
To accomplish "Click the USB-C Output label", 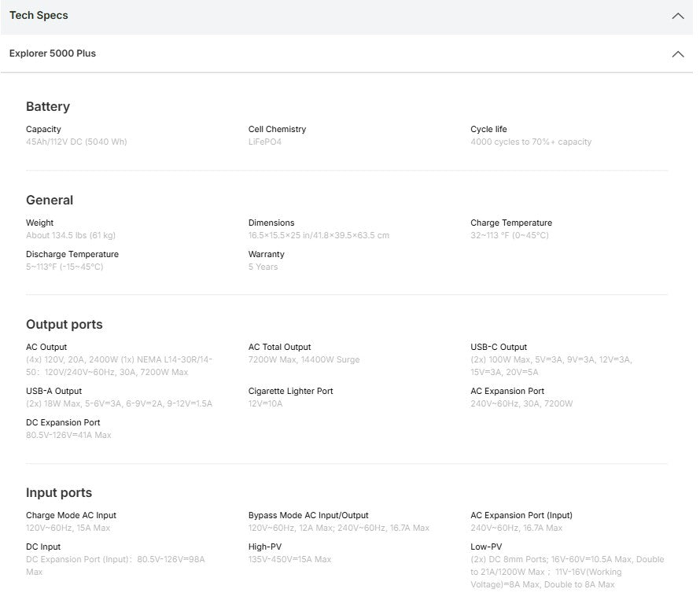I will click(x=499, y=348).
